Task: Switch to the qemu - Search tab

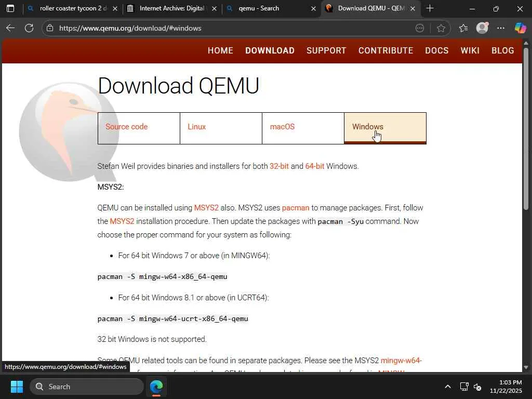Action: click(271, 8)
